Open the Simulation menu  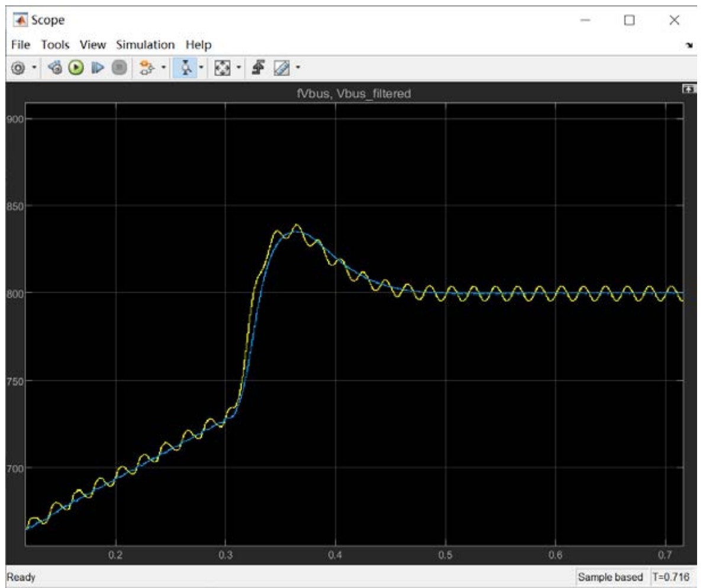point(145,45)
